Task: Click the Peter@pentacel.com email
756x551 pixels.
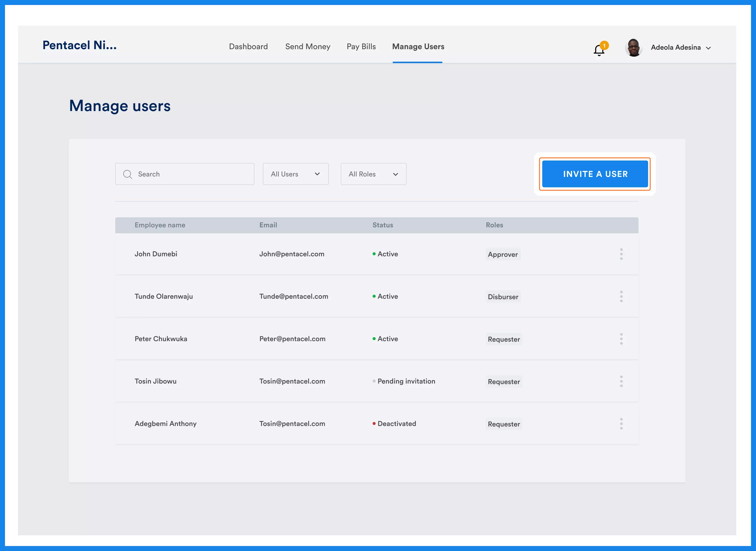Action: pos(293,339)
